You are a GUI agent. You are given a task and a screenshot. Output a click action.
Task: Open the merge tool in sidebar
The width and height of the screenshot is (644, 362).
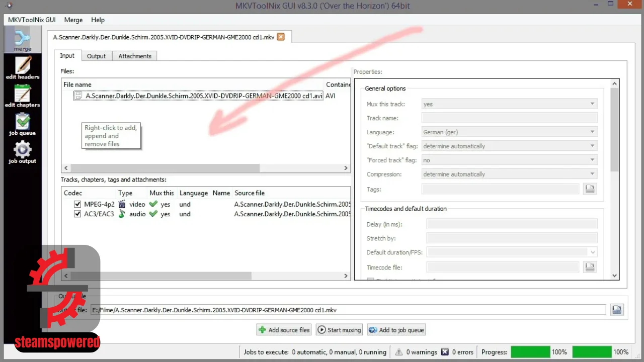click(23, 40)
